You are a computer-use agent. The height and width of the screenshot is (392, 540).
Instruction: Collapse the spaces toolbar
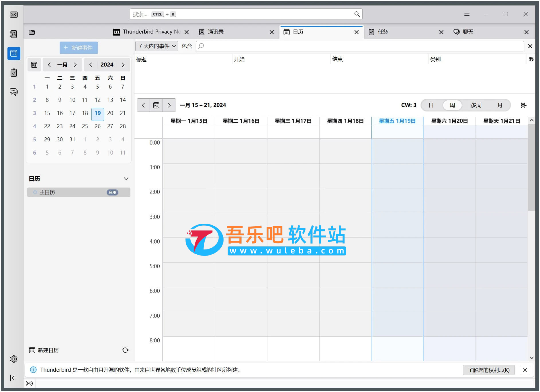pos(14,378)
